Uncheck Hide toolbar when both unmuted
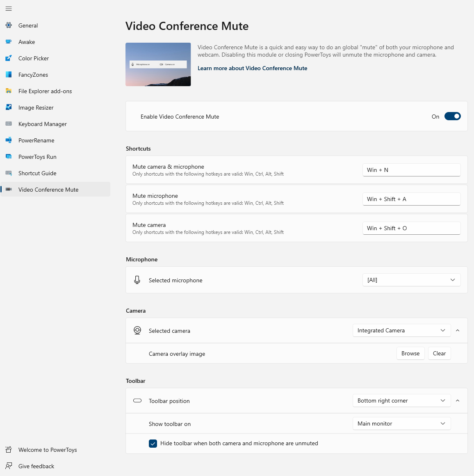The image size is (474, 476). click(x=153, y=444)
